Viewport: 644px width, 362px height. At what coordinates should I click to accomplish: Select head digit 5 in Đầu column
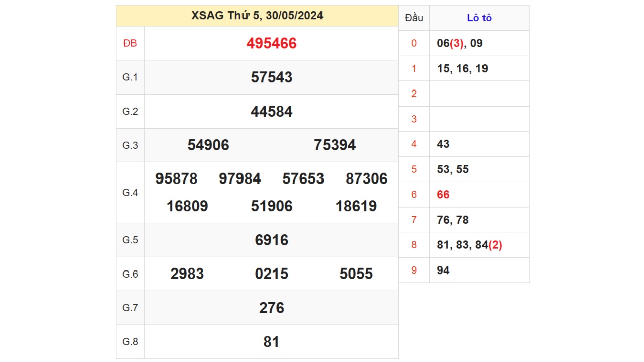tap(414, 169)
